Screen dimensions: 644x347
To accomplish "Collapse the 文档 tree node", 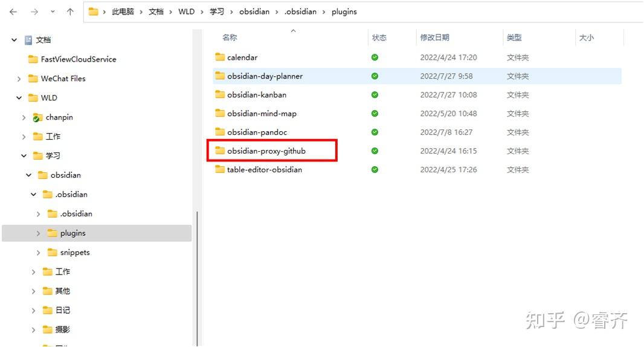I will [x=14, y=40].
